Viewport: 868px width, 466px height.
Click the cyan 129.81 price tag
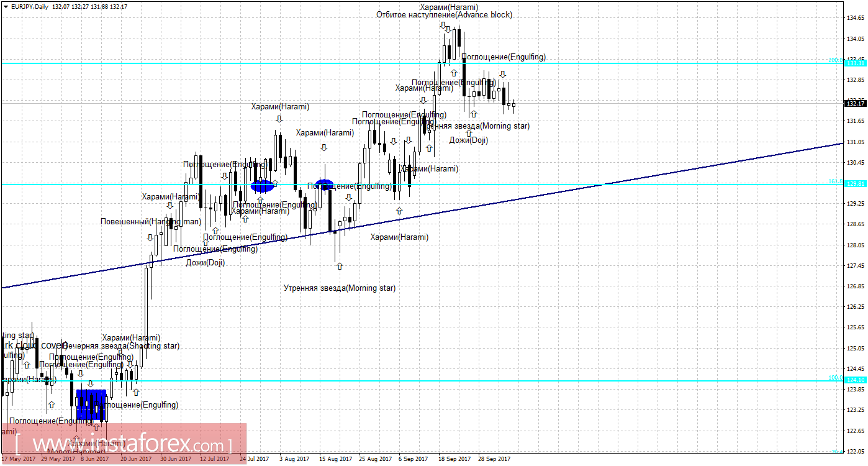856,184
